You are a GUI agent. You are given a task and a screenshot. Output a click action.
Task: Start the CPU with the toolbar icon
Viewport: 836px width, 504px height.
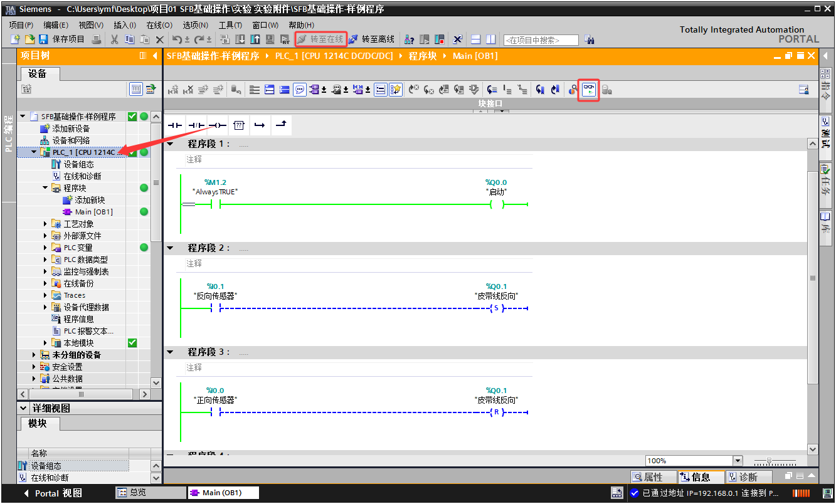(425, 39)
